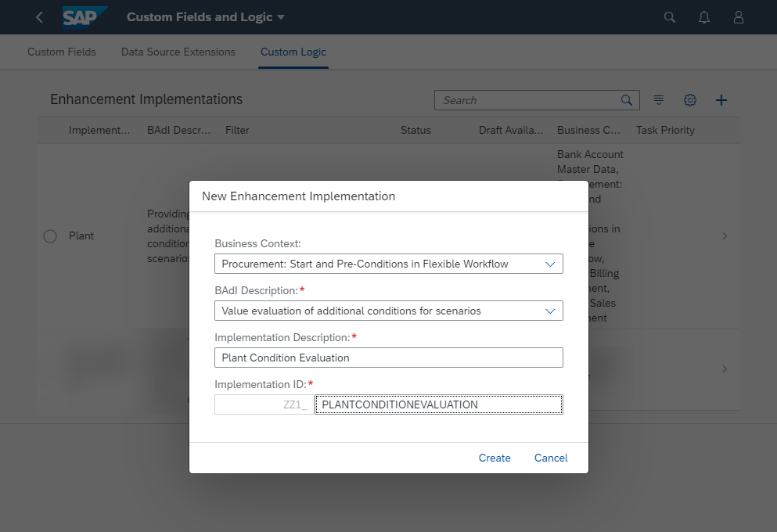Viewport: 777px width, 532px height.
Task: Open the user profile icon
Action: tap(739, 17)
